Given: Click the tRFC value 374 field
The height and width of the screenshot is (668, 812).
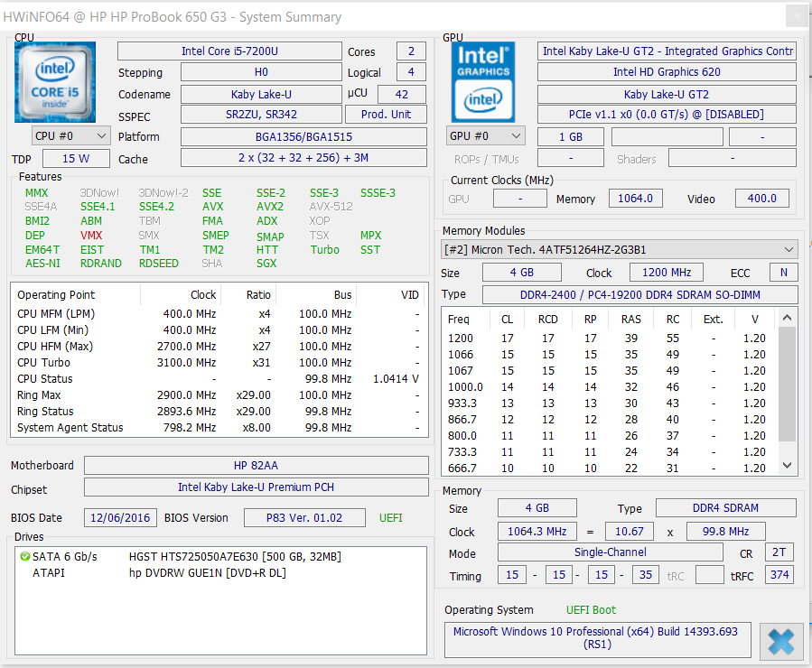Looking at the screenshot, I should [x=779, y=575].
